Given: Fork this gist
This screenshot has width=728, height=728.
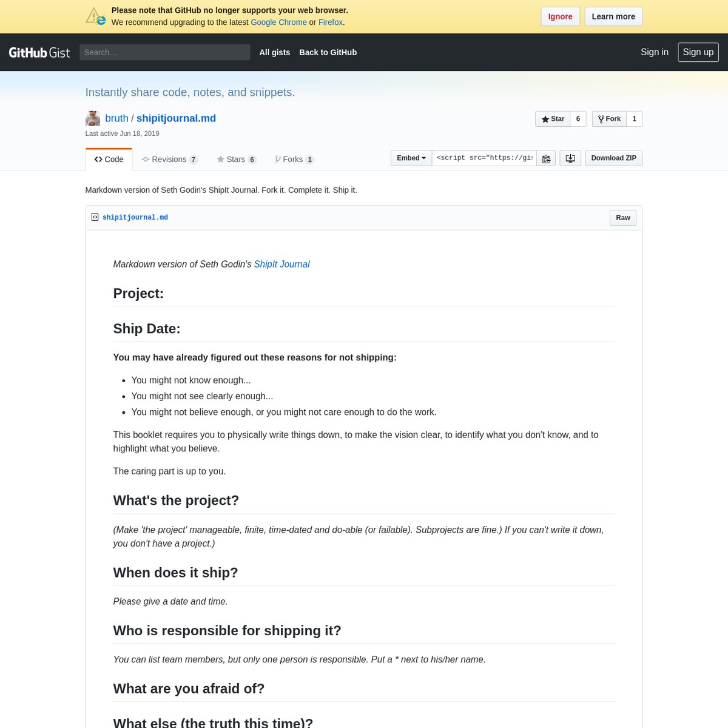Looking at the screenshot, I should (x=609, y=118).
